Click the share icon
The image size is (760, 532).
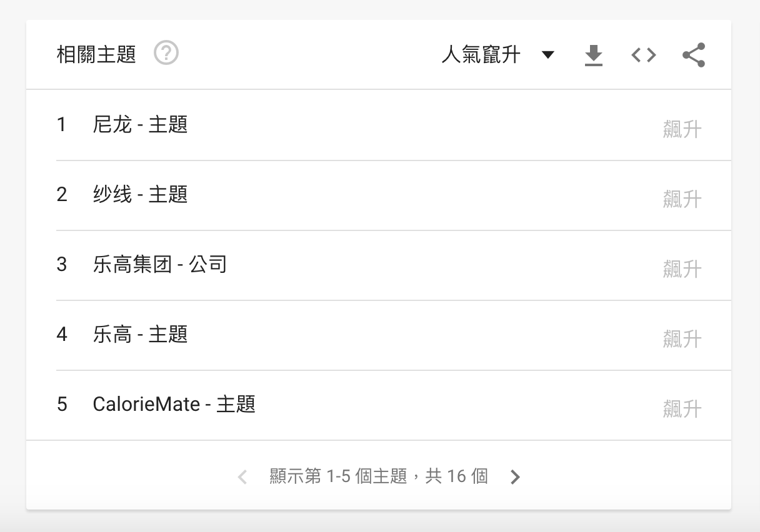[694, 55]
